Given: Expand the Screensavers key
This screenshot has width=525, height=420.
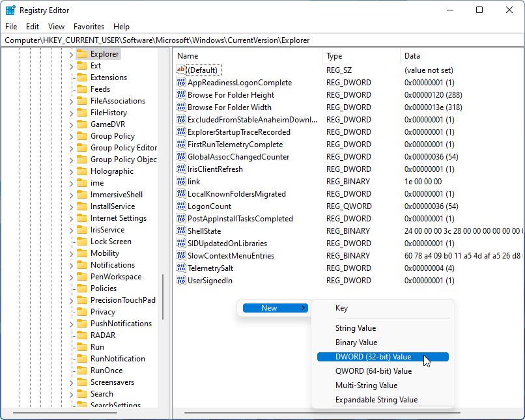Looking at the screenshot, I should pos(71,382).
